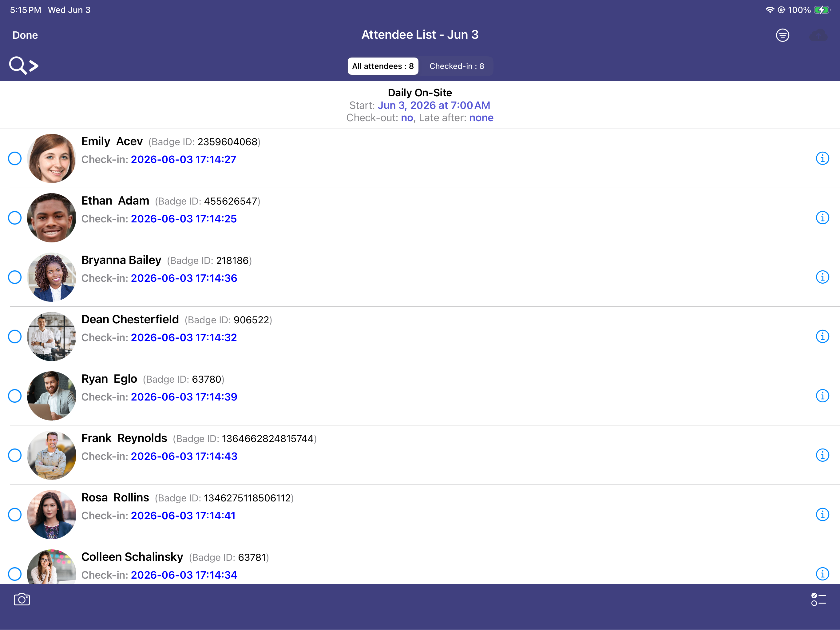Open Rosa Rollins' profile photo
Screen dimensions: 840x630
tap(52, 514)
